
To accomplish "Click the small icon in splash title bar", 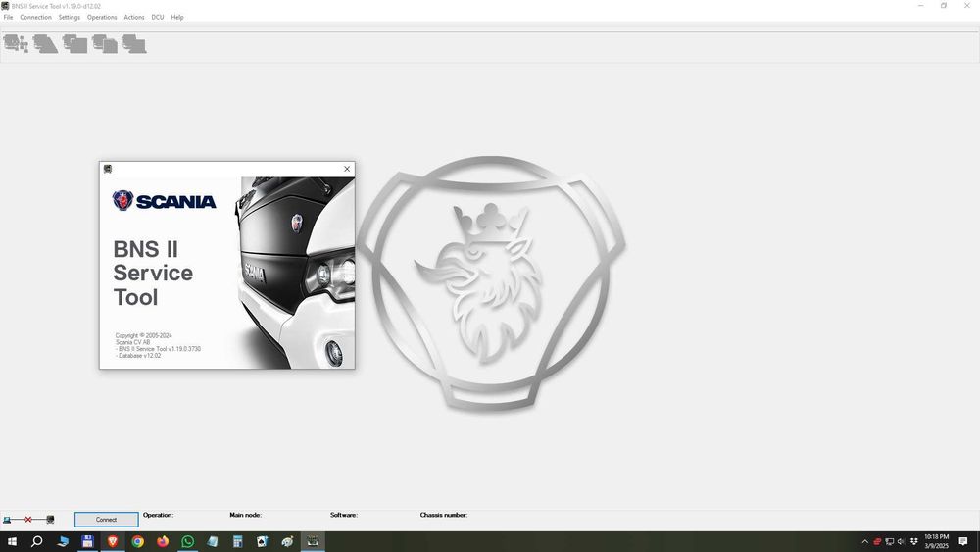I will pos(108,169).
